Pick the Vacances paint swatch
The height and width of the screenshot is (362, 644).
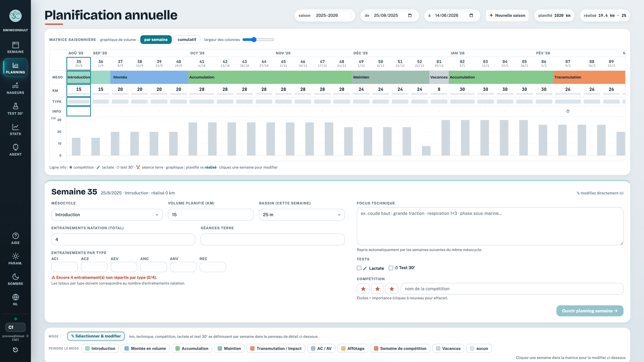point(448,348)
